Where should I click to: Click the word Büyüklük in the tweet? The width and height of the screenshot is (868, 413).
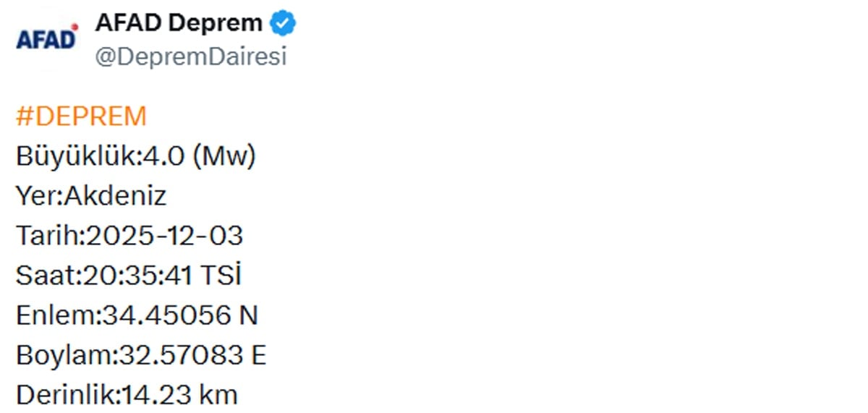pos(74,156)
